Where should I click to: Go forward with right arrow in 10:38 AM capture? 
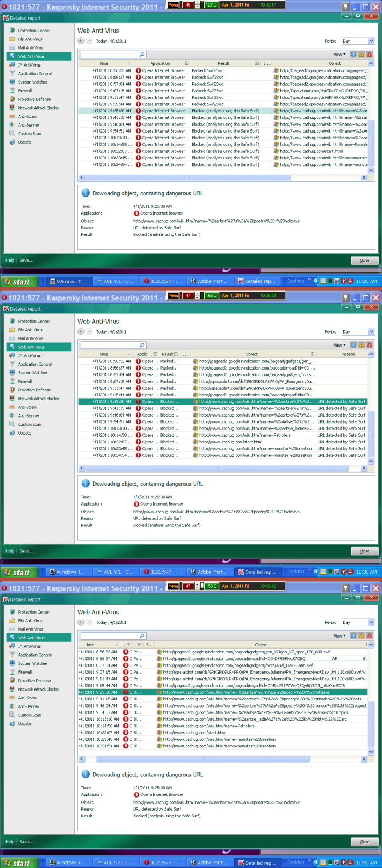tap(89, 331)
